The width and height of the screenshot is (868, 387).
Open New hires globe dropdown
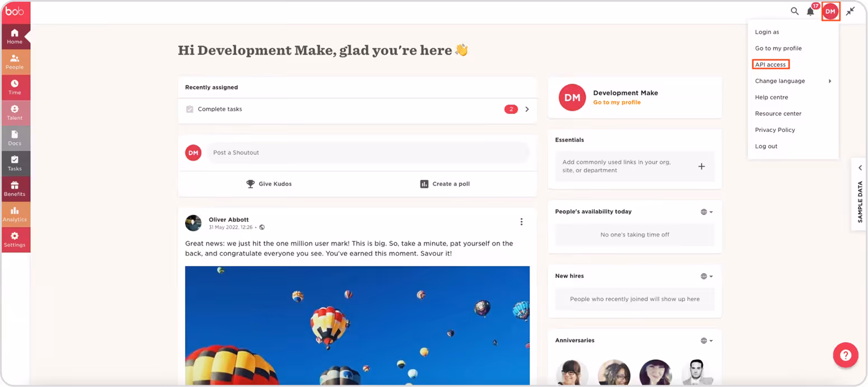coord(707,276)
